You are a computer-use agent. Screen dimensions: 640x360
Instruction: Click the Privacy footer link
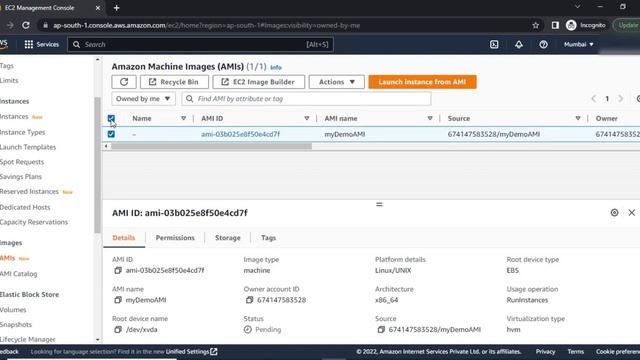(545, 351)
